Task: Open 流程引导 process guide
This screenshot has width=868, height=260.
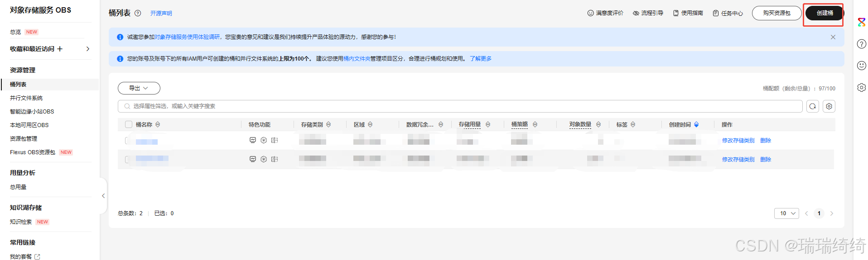Action: [648, 13]
